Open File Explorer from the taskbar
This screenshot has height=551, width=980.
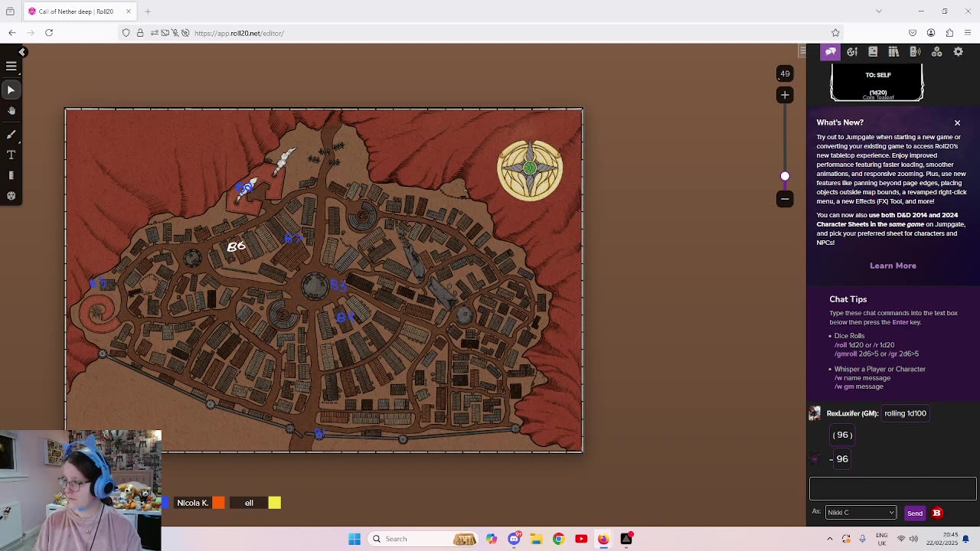[536, 539]
